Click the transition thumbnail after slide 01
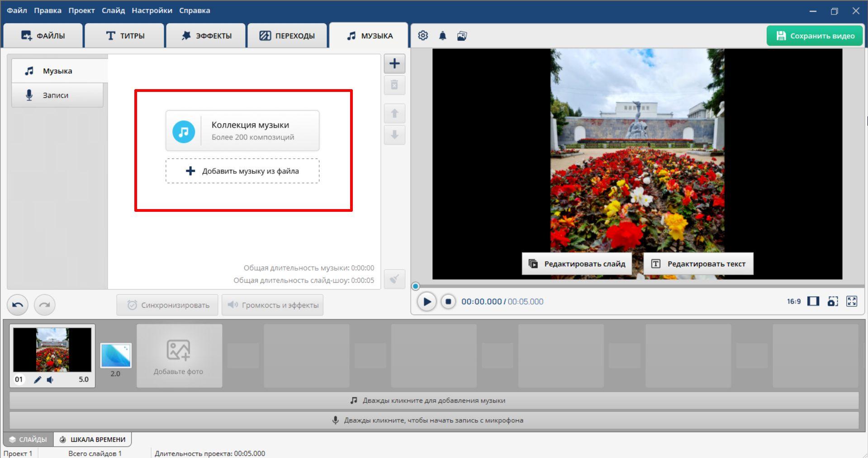This screenshot has height=458, width=868. 116,355
